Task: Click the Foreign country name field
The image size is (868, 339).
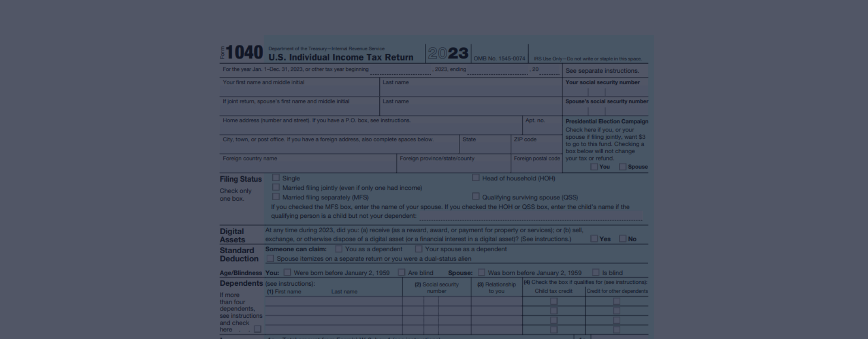Action: tap(308, 167)
